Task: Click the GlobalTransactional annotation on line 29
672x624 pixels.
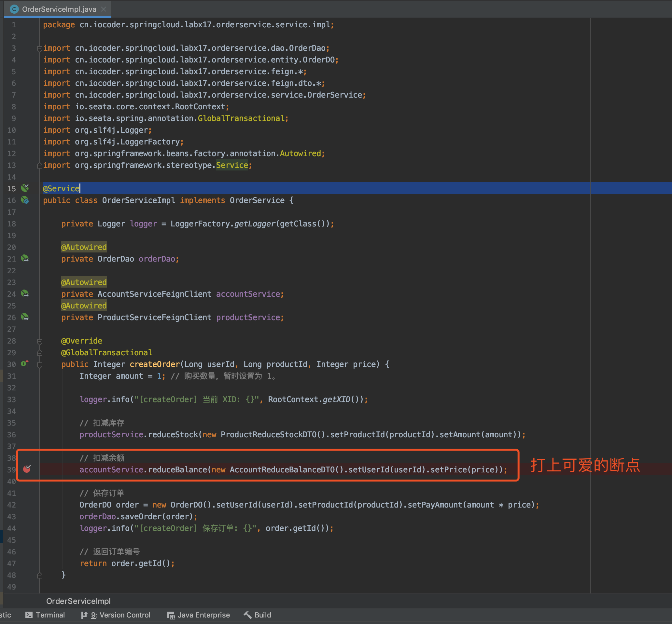Action: pyautogui.click(x=107, y=353)
